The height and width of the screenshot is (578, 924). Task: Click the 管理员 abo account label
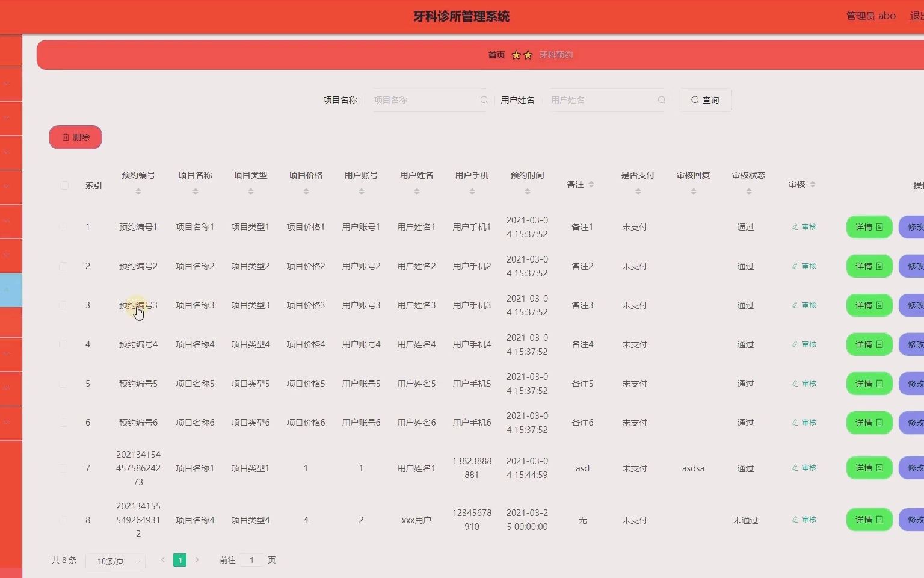click(x=870, y=16)
